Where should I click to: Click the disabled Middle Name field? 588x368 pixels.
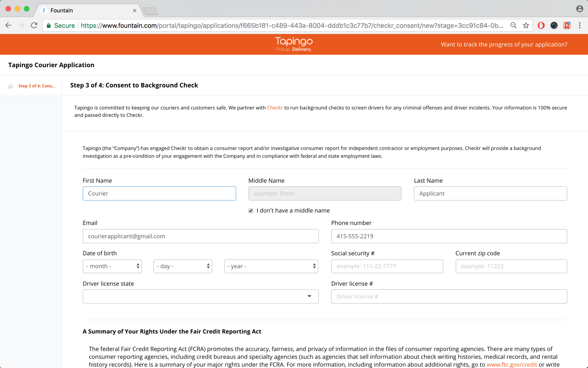pos(325,194)
